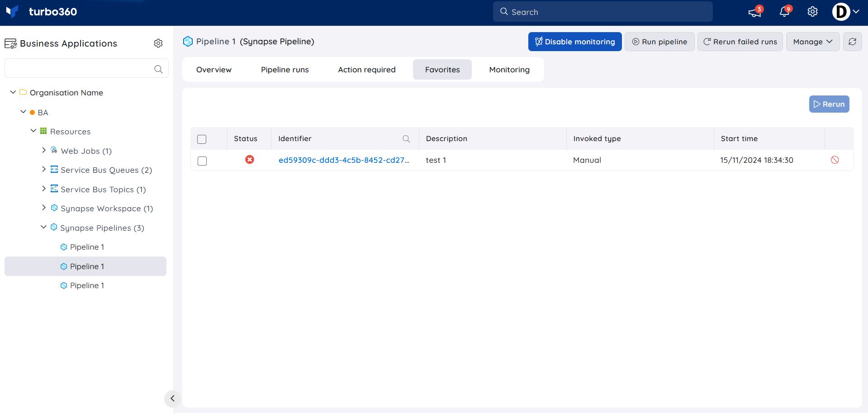Screen dimensions: 868x413
Task: Open the notifications bell icon
Action: [785, 12]
